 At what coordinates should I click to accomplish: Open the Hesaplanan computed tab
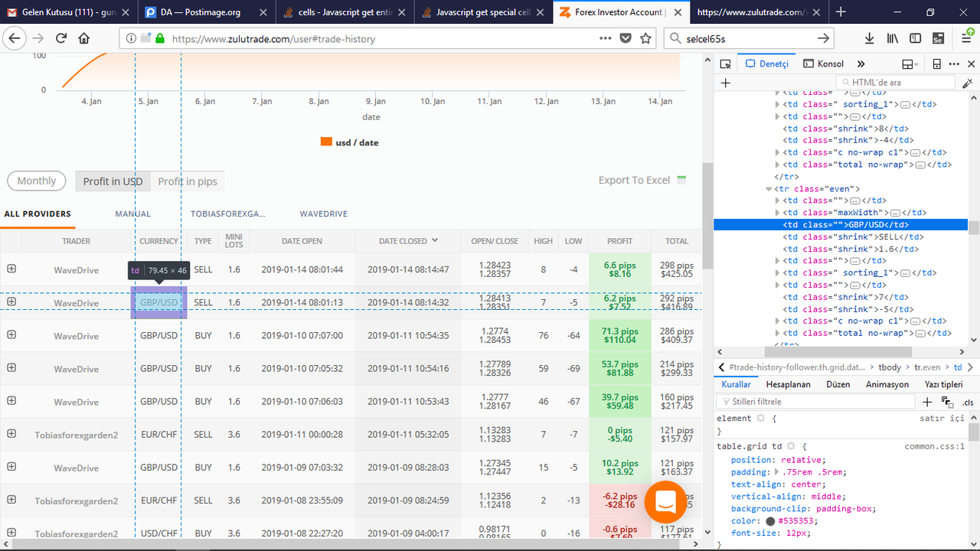pyautogui.click(x=788, y=385)
